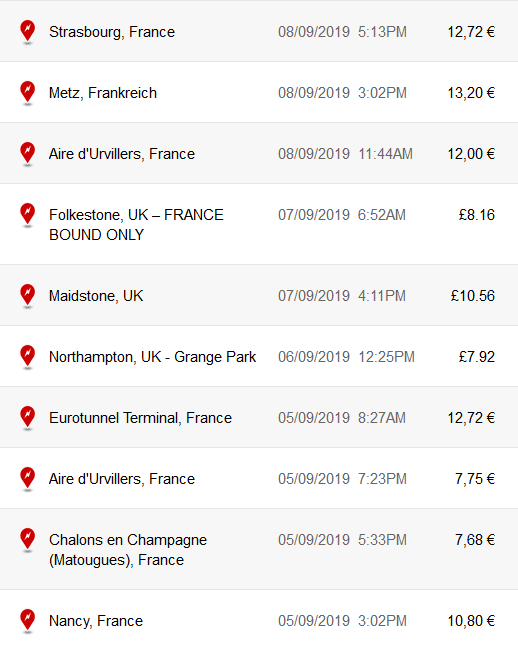Click the pin icon for Chalons en Champagne
518x646 pixels.
point(28,539)
